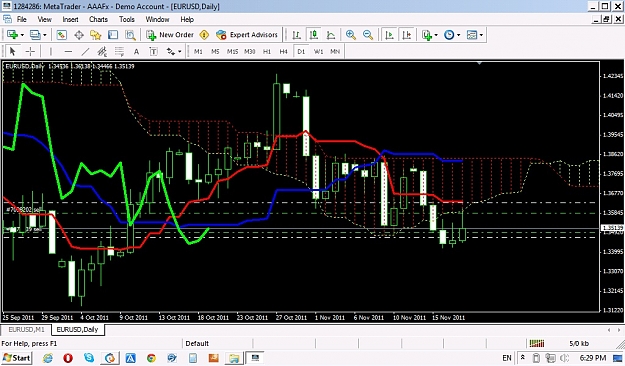This screenshot has height=366, width=625.
Task: Select the Text Label tool (T)
Action: tap(153, 51)
